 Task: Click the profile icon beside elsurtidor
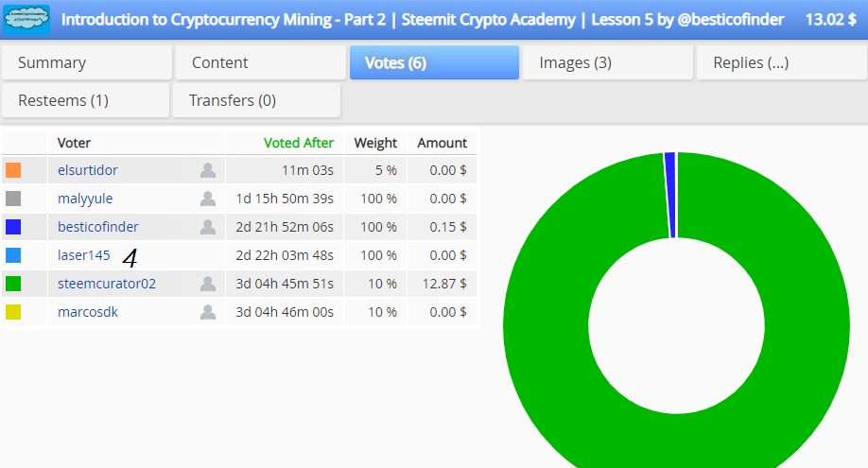point(208,170)
